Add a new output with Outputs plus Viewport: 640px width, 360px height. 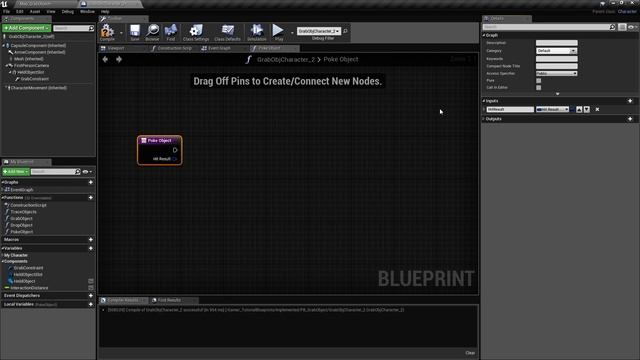click(x=630, y=119)
